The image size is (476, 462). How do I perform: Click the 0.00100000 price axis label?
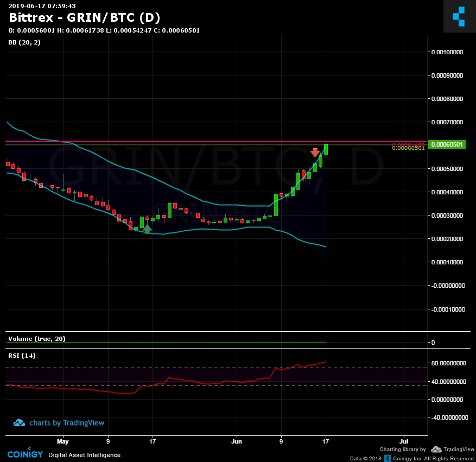(x=447, y=52)
